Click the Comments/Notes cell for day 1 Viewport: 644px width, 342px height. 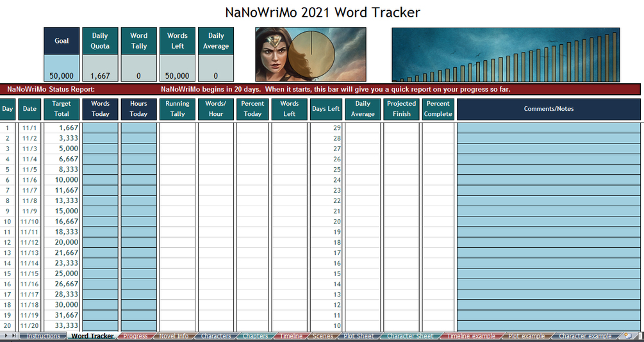(549, 127)
